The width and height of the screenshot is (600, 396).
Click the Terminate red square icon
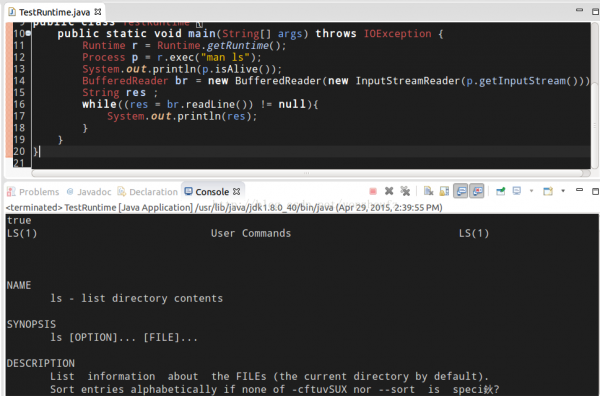tap(373, 191)
